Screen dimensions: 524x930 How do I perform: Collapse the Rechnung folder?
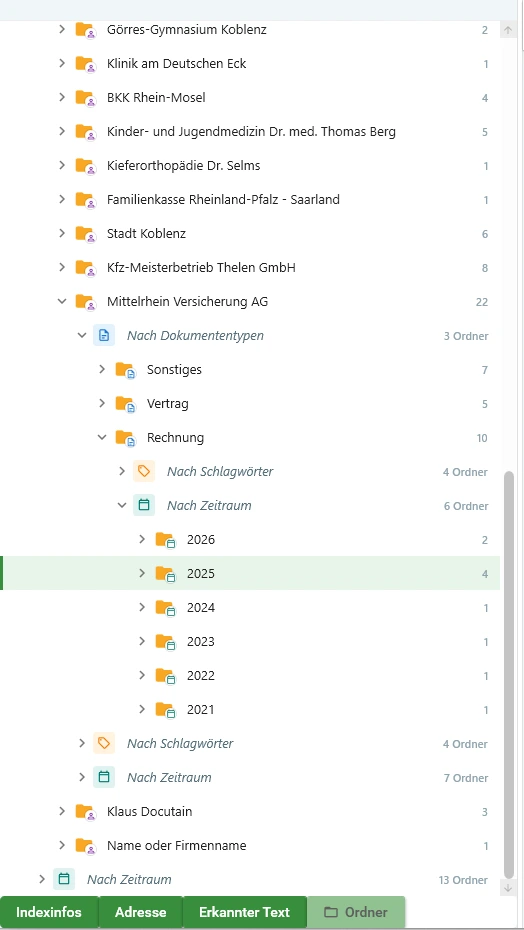click(102, 438)
